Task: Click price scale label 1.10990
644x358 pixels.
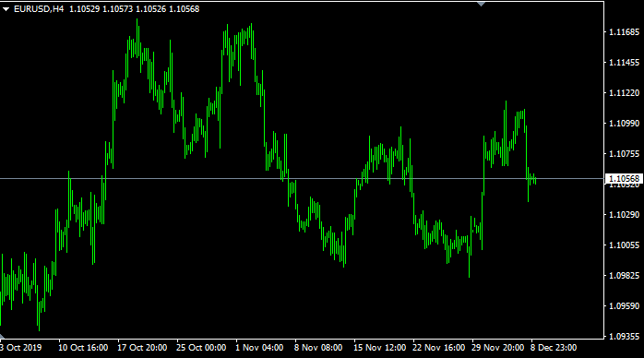Action: click(x=625, y=123)
